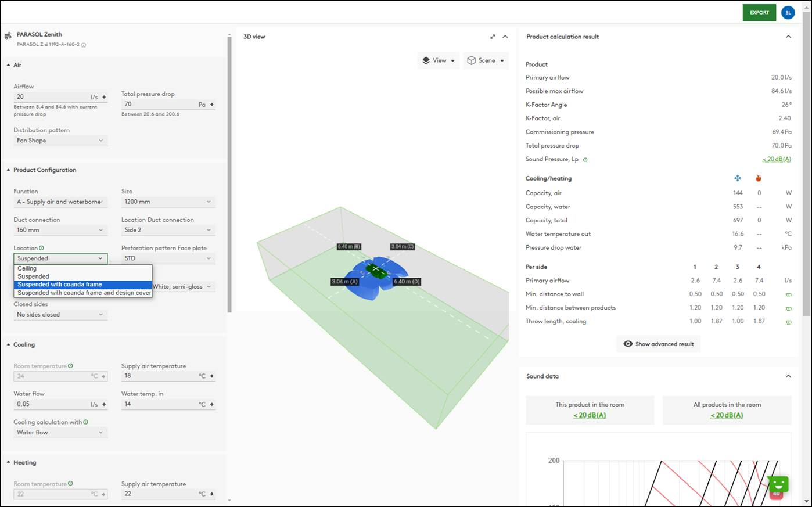Viewport: 812px width, 507px height.
Task: Click the green EXPORT button
Action: point(759,12)
